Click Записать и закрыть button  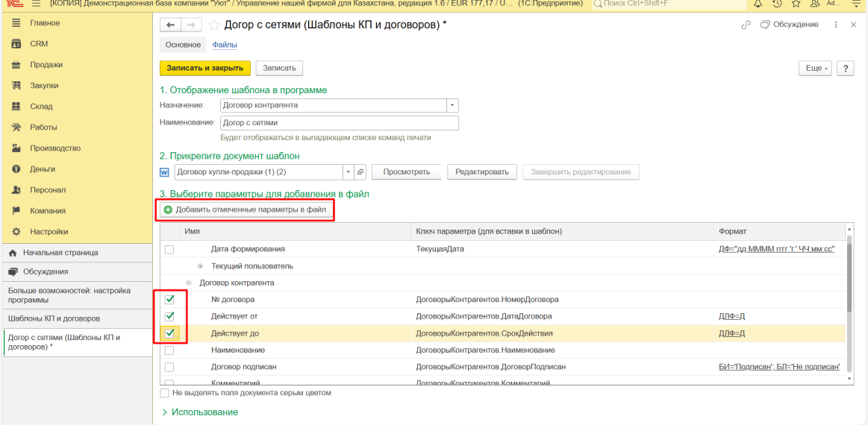click(204, 68)
